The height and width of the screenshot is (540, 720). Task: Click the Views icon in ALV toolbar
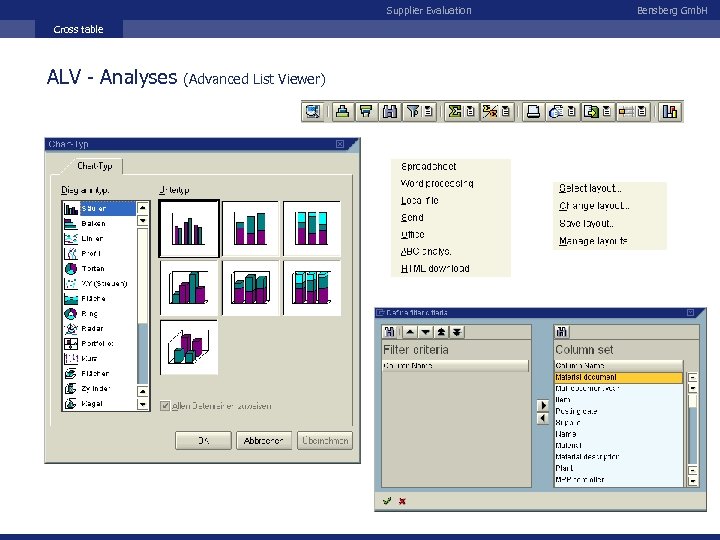coord(556,112)
